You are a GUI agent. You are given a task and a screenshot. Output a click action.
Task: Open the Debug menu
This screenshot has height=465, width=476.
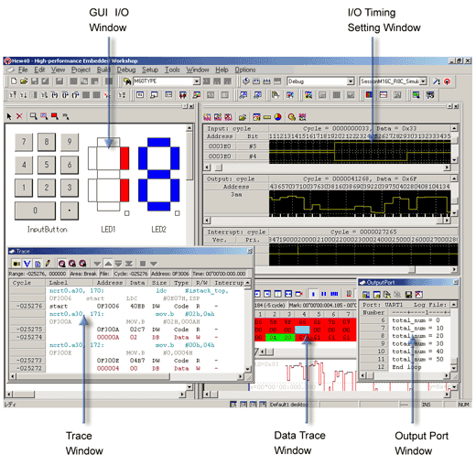[126, 70]
